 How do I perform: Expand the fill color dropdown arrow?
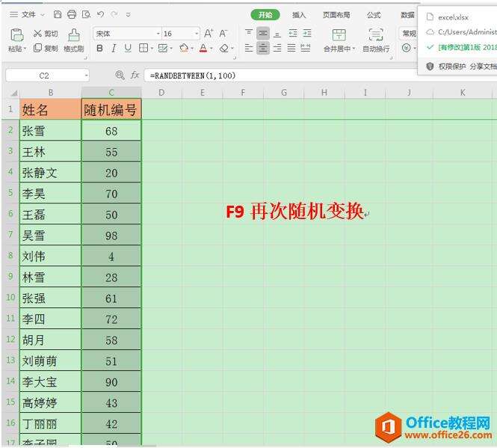click(192, 49)
